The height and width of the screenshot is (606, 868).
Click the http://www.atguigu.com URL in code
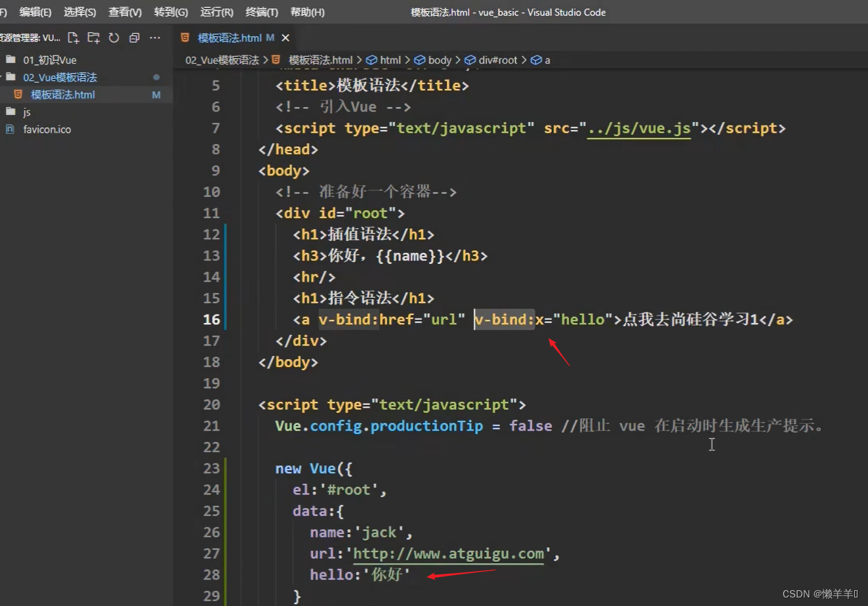448,553
